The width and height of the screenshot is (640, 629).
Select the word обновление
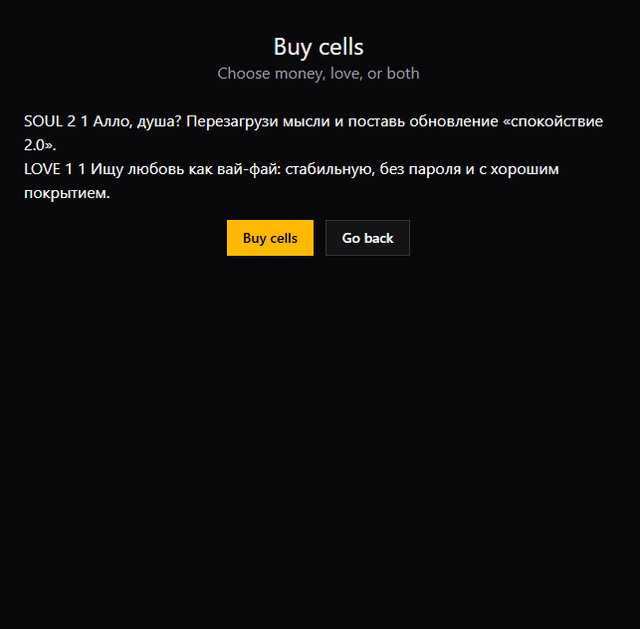(454, 122)
